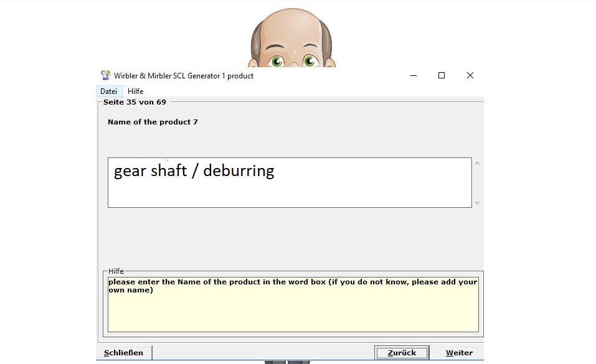
Task: Minimize the SCL Generator window
Action: pos(414,75)
